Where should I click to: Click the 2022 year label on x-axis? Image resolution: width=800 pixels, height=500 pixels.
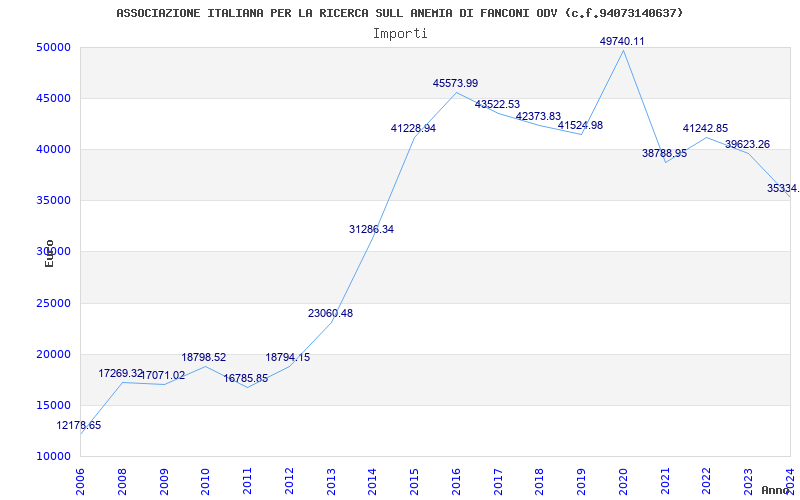[x=707, y=481]
